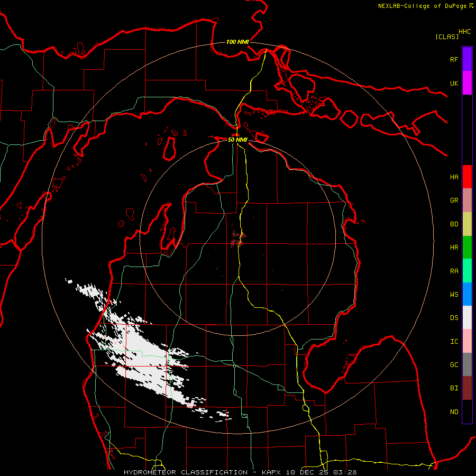Image resolution: width=476 pixels, height=476 pixels.
Task: Click the RF legend label
Action: coord(454,59)
